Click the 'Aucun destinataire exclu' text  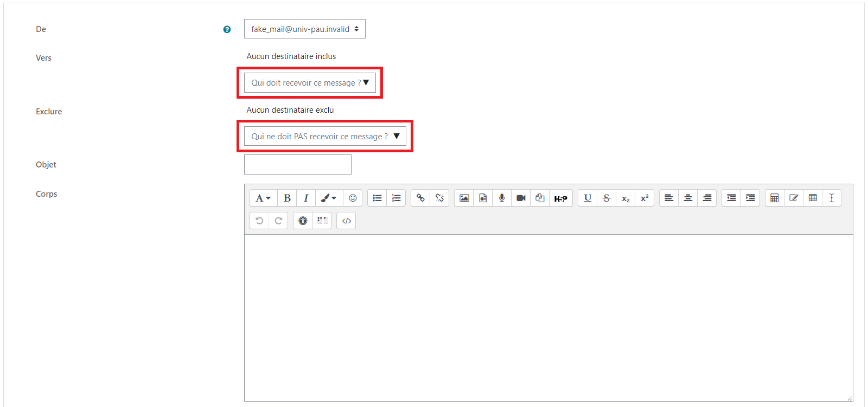coord(290,110)
